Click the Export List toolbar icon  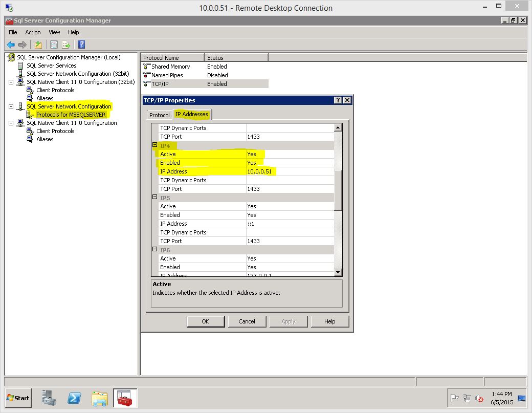66,45
